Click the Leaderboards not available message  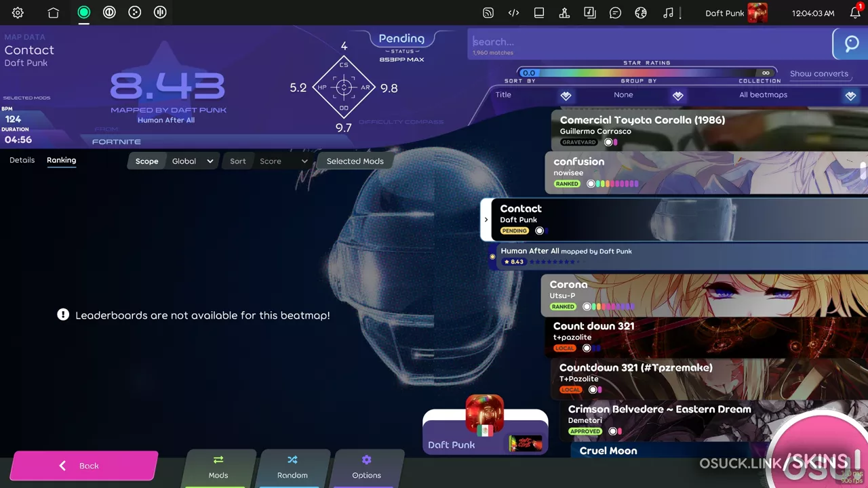coord(194,315)
